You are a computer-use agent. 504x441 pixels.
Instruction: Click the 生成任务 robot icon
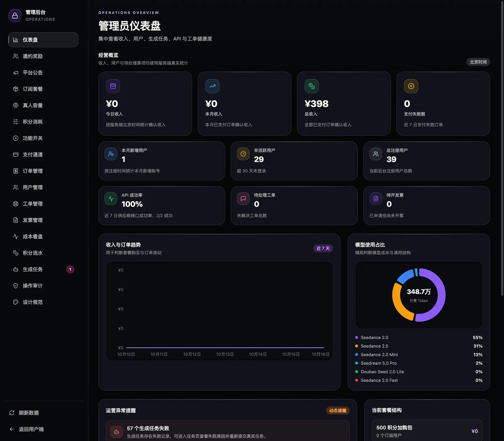pyautogui.click(x=15, y=269)
